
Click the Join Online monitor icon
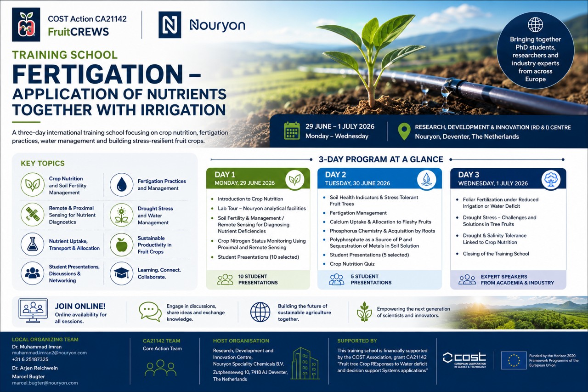pyautogui.click(x=33, y=311)
